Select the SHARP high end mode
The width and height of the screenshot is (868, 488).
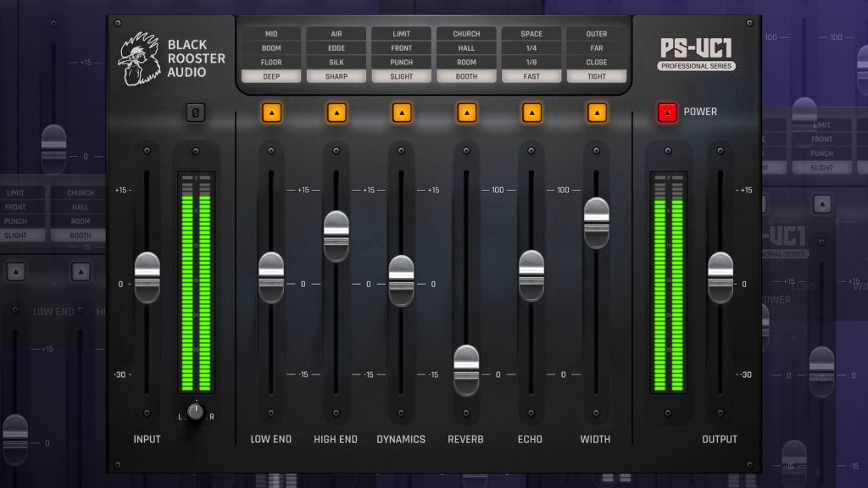pyautogui.click(x=337, y=76)
